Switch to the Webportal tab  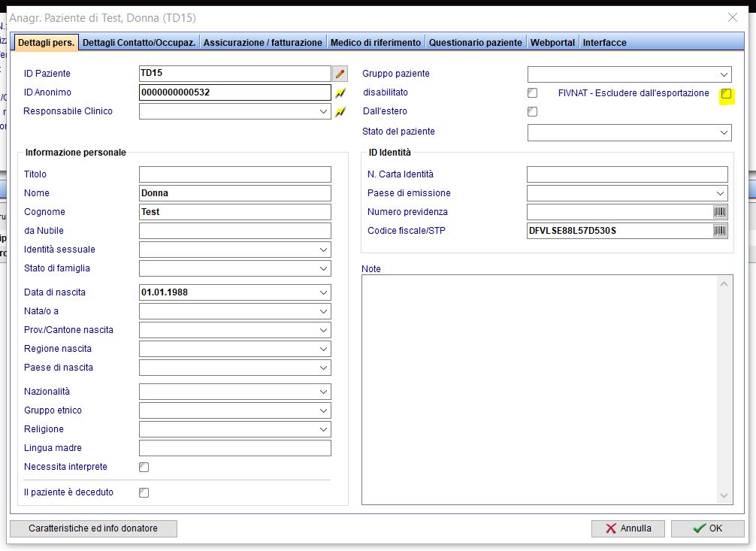click(x=552, y=42)
